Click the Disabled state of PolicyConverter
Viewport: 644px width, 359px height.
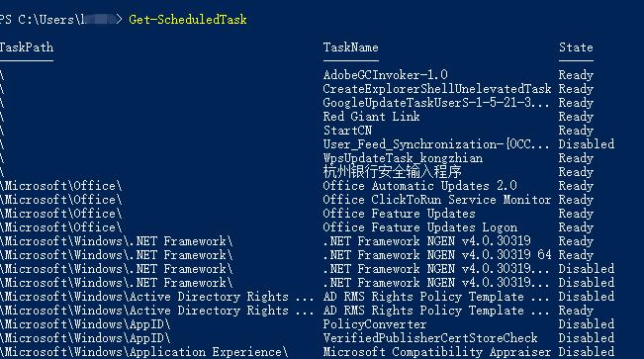(x=587, y=324)
